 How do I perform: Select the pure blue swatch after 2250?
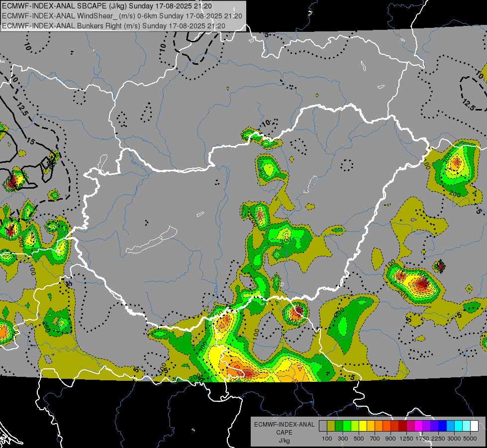point(443,426)
